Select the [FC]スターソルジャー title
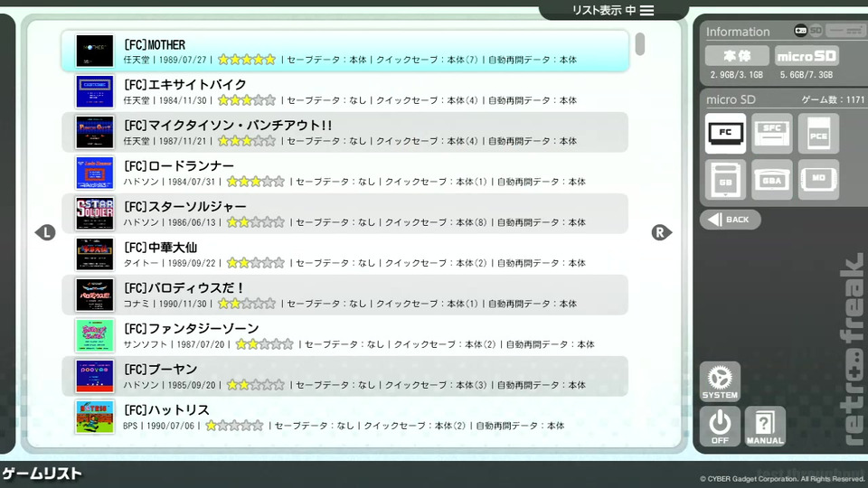The width and height of the screenshot is (868, 488). [x=184, y=206]
